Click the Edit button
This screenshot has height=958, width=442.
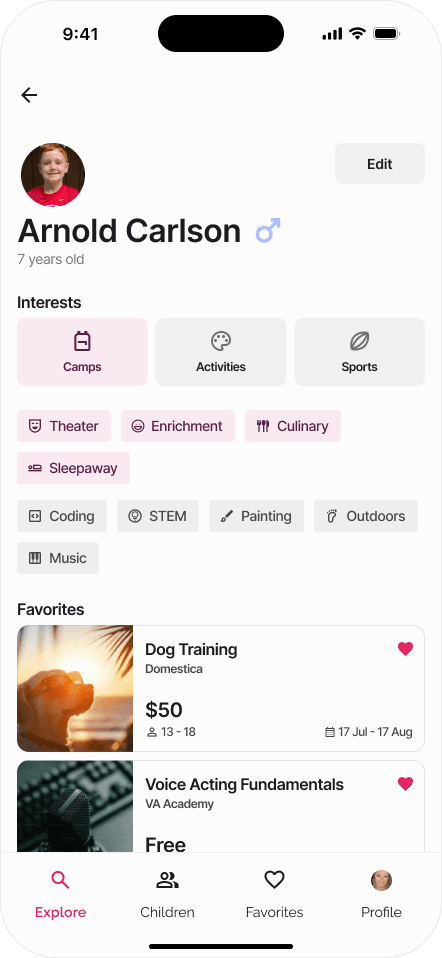point(380,164)
